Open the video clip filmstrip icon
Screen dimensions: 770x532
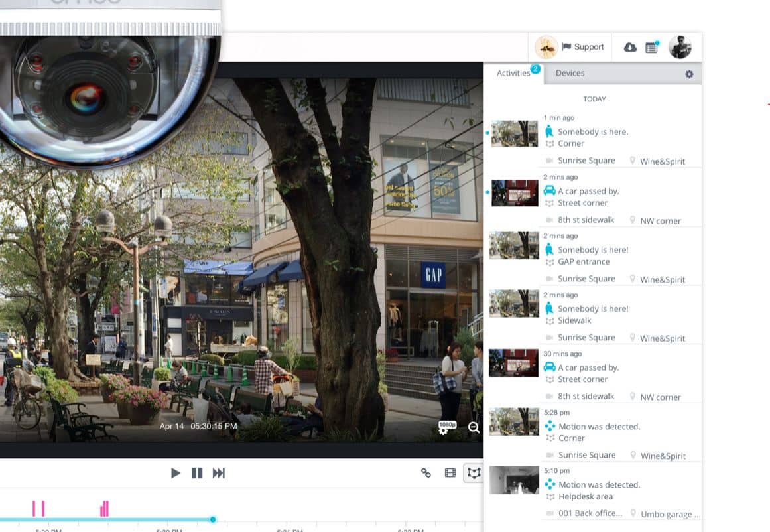(x=450, y=473)
